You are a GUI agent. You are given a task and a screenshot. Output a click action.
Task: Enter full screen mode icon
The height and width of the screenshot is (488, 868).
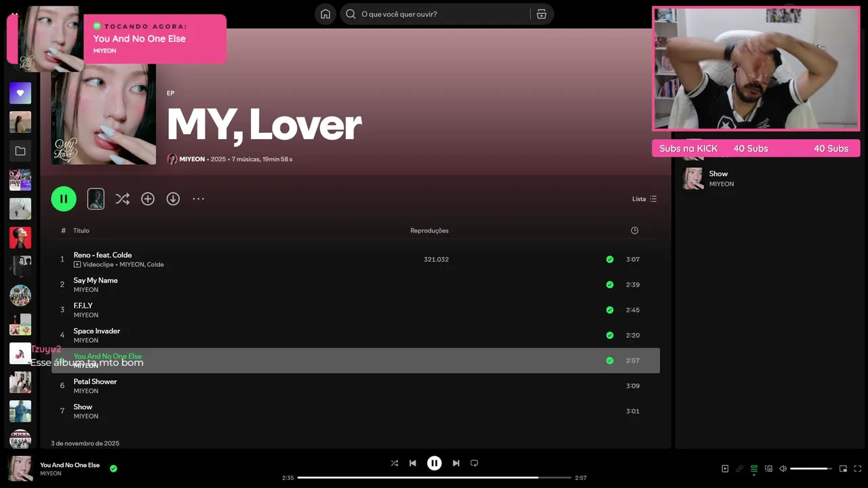[857, 468]
